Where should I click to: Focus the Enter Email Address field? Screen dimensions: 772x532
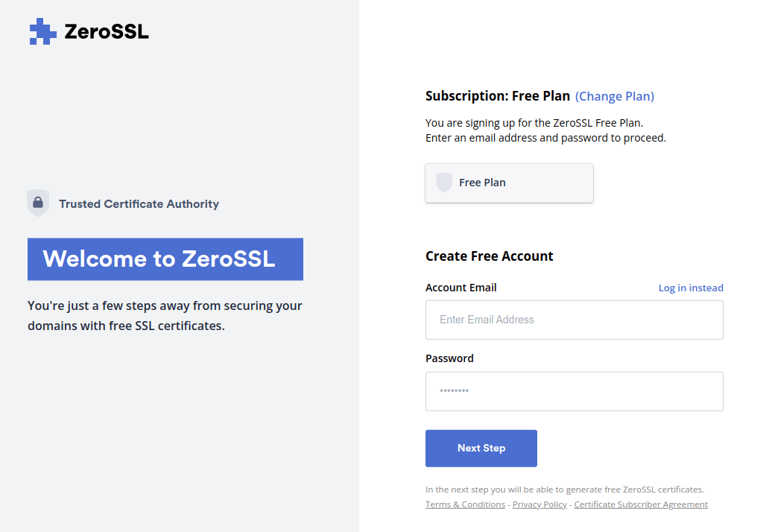point(574,320)
